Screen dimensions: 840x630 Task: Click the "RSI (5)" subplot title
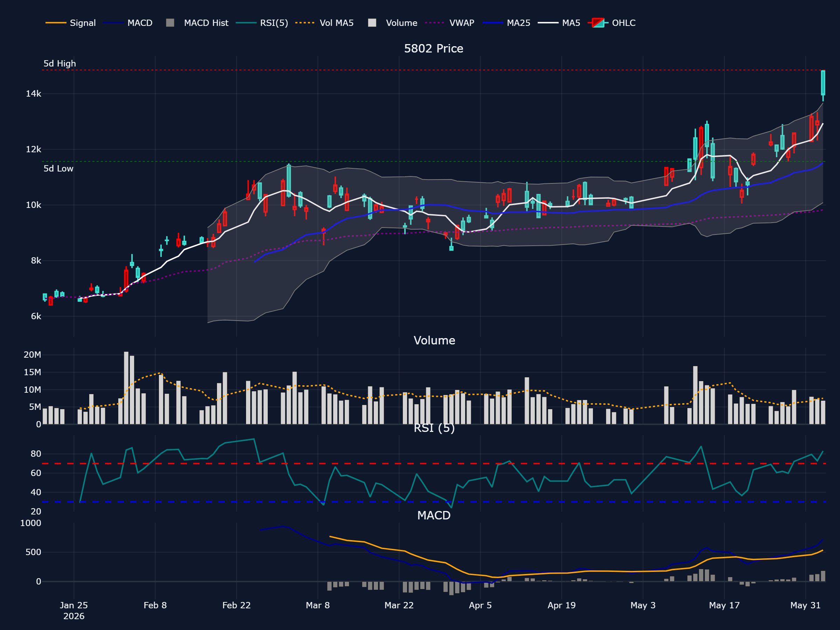pos(434,428)
